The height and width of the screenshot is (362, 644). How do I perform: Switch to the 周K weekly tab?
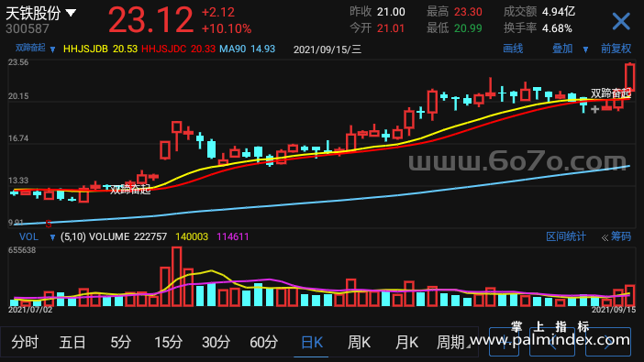coord(359,342)
